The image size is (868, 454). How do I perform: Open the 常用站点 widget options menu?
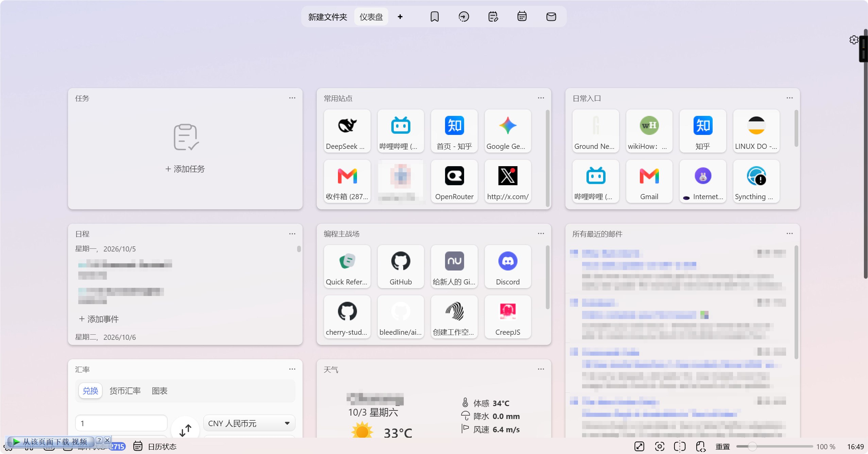pos(541,98)
